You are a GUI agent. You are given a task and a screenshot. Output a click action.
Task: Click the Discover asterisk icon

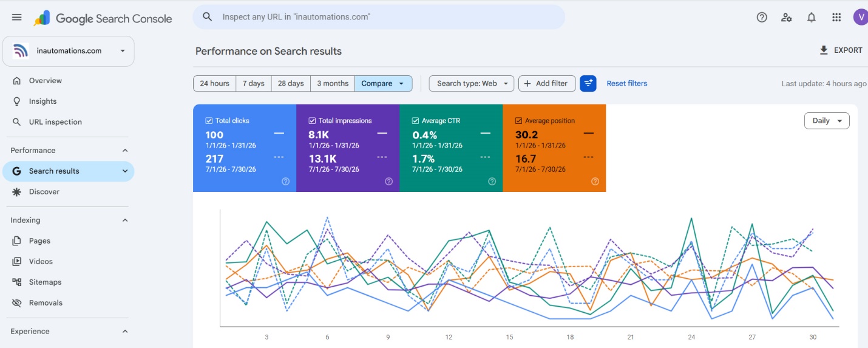click(17, 192)
